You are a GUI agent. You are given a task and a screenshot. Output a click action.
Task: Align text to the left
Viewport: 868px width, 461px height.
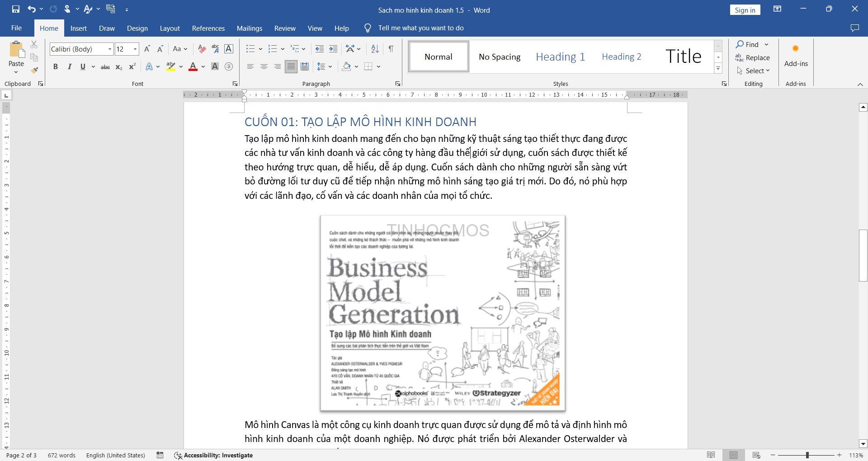coord(250,67)
